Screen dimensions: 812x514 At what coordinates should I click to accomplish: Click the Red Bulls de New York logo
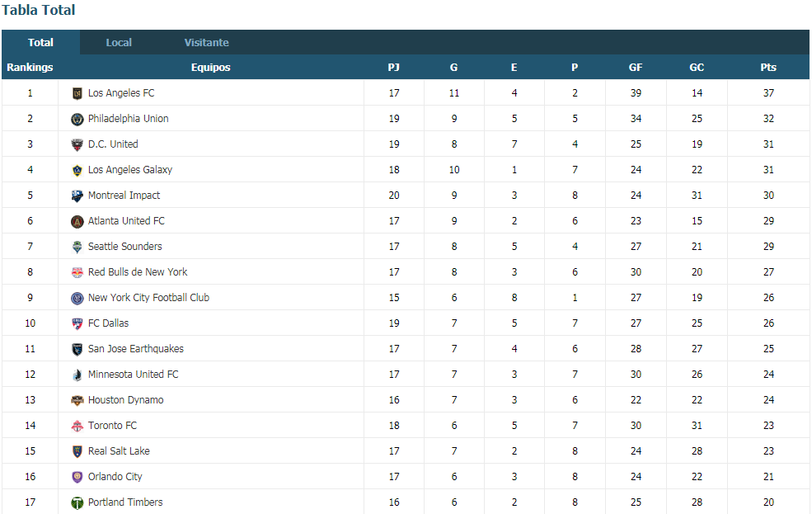click(77, 272)
